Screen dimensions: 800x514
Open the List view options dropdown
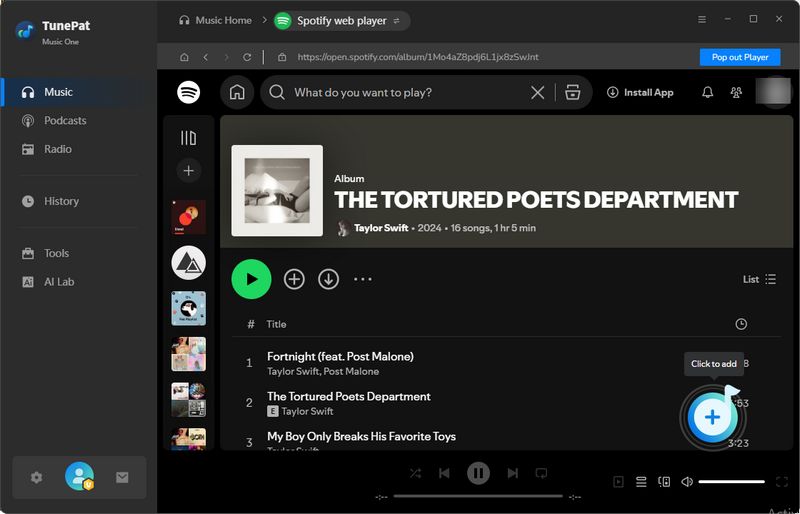click(759, 279)
